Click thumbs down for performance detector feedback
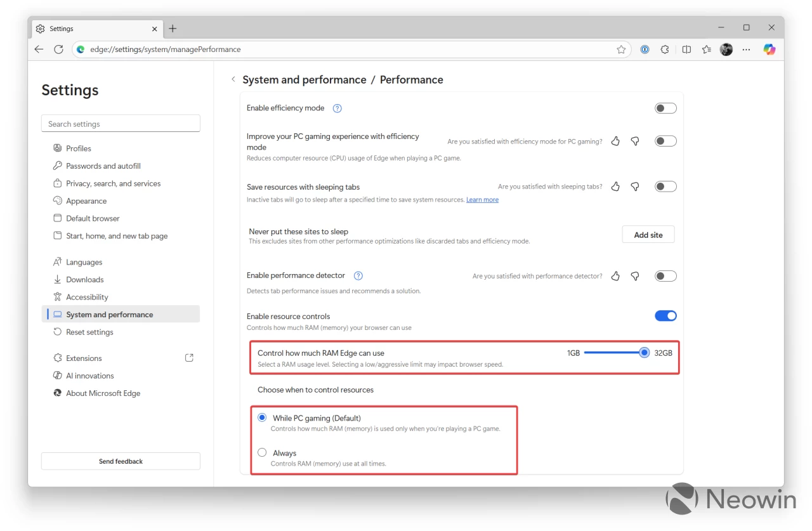This screenshot has width=812, height=531. coord(635,275)
